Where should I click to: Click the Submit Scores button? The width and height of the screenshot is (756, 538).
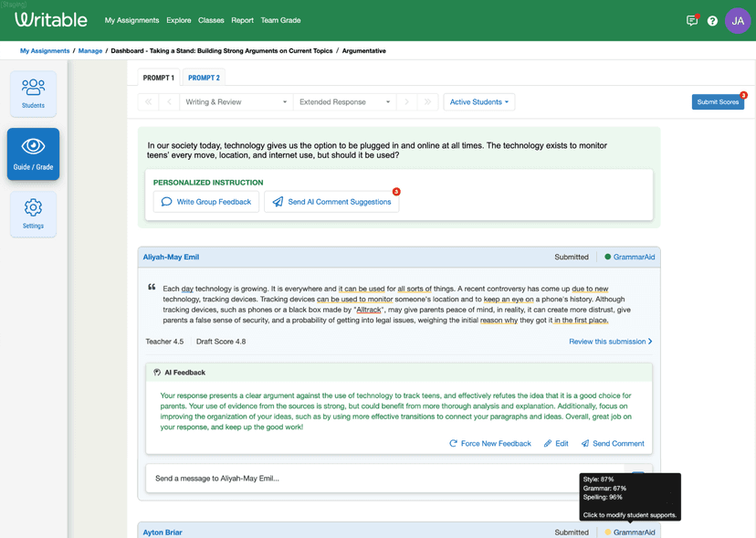pyautogui.click(x=718, y=102)
